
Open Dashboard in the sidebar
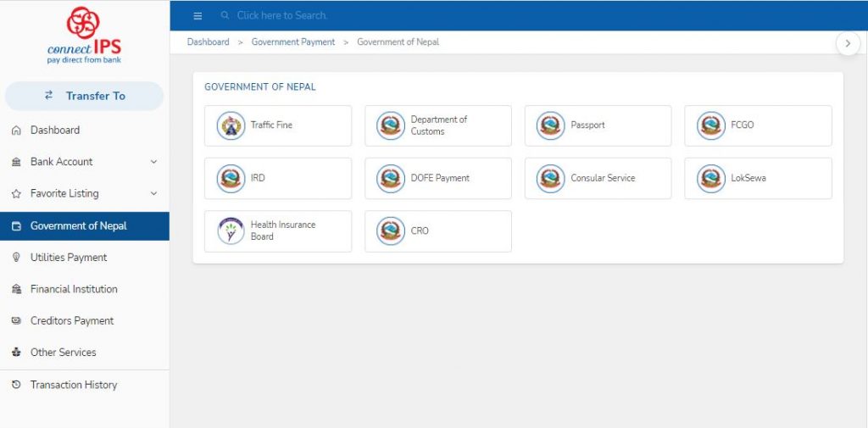point(85,131)
